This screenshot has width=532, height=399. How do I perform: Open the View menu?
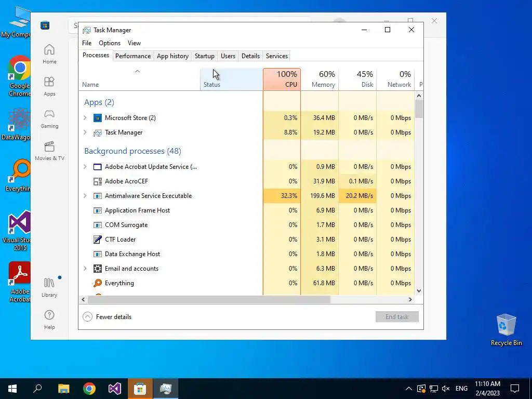[x=134, y=43]
